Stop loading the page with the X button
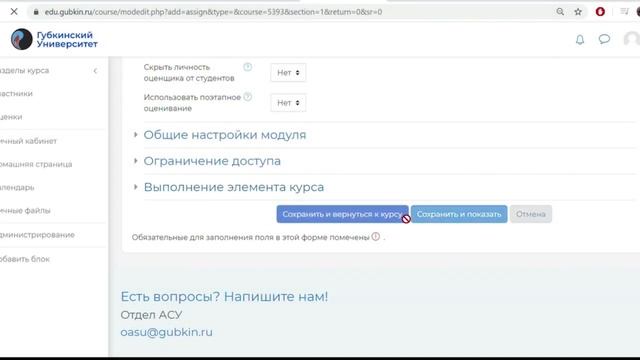The image size is (640, 360). [14, 12]
